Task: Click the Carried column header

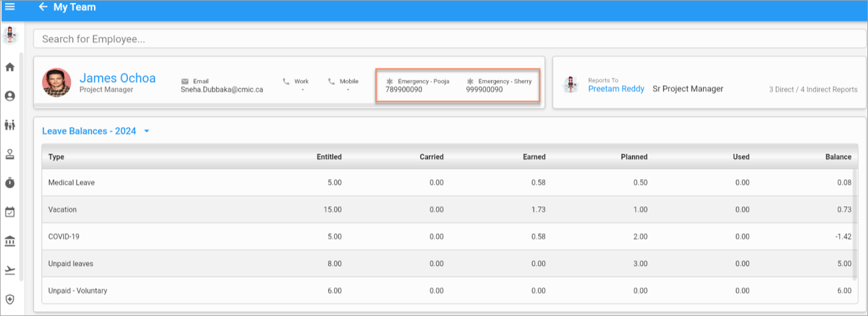Action: point(432,157)
